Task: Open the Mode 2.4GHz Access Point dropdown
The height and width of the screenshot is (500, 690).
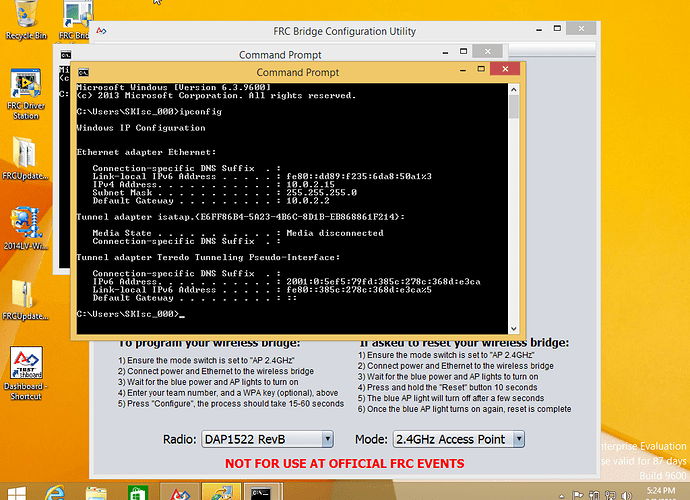Action: (x=459, y=439)
